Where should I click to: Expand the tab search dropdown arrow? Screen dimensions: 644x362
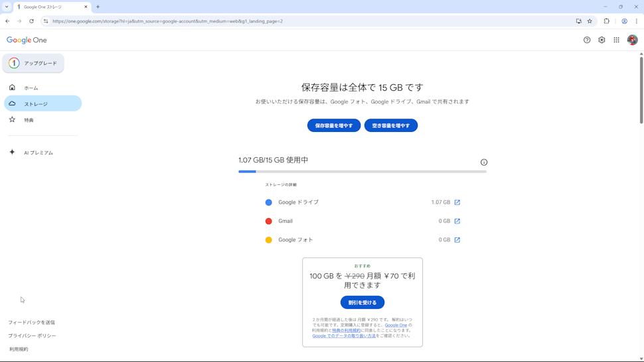point(7,7)
